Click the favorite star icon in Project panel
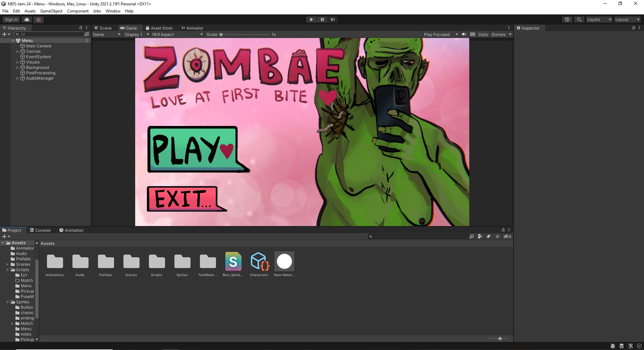 point(497,236)
